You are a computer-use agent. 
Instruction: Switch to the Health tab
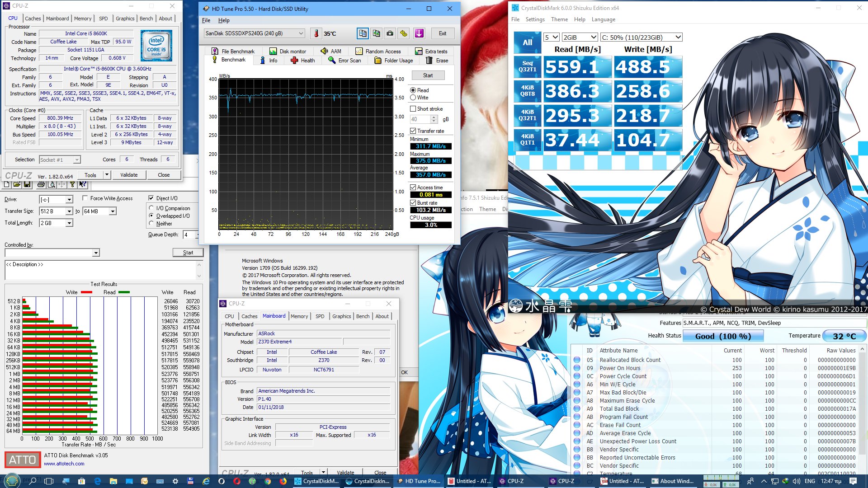(303, 61)
